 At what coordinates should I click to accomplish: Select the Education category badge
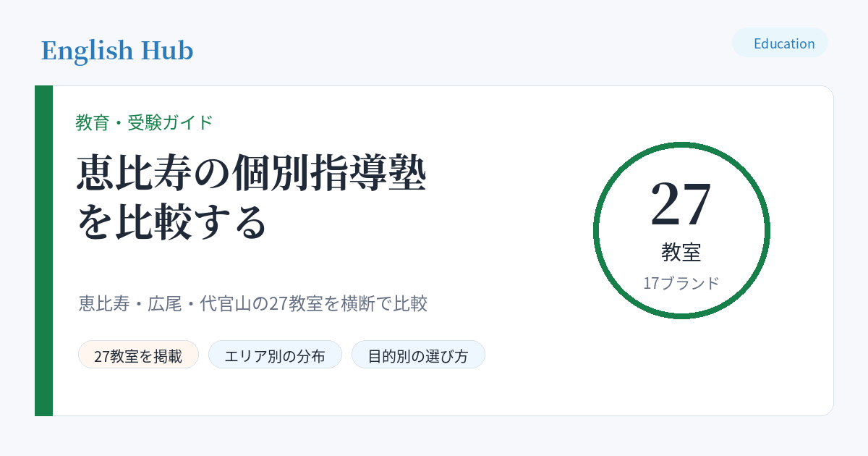coord(780,43)
